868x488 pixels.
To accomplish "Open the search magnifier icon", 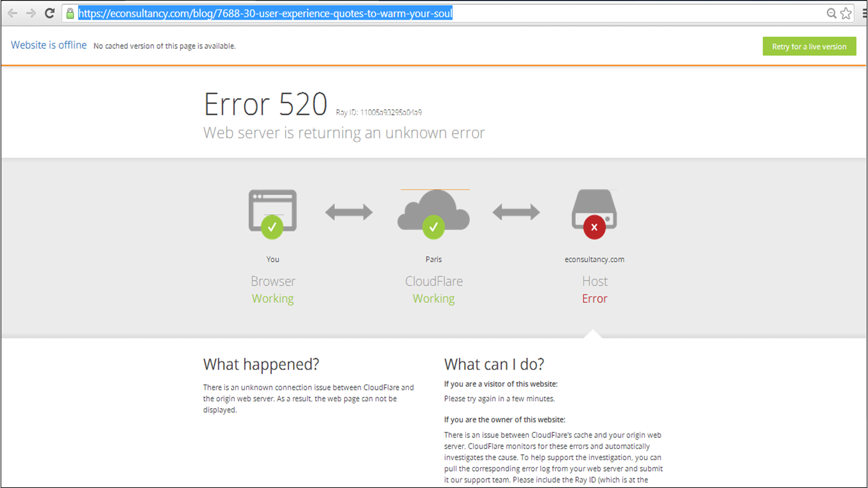I will [832, 13].
